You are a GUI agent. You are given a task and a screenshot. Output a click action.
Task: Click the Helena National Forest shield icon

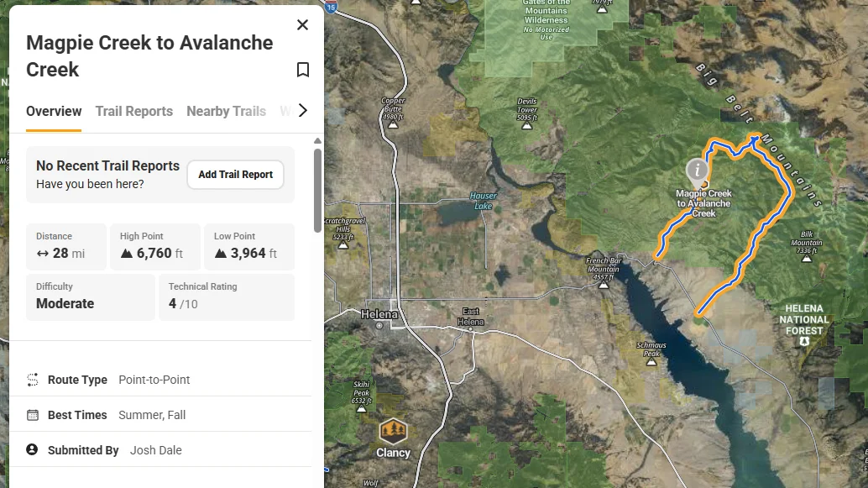coord(804,342)
